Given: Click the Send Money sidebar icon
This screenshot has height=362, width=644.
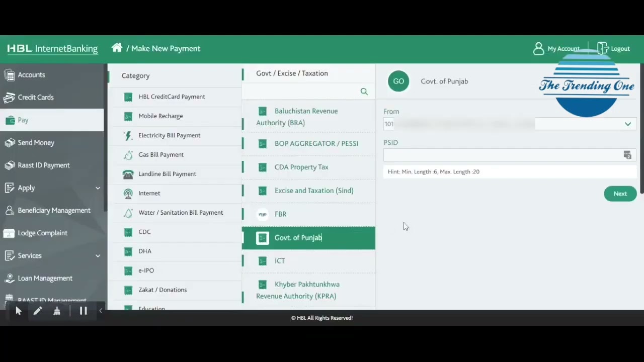Looking at the screenshot, I should pyautogui.click(x=9, y=143).
